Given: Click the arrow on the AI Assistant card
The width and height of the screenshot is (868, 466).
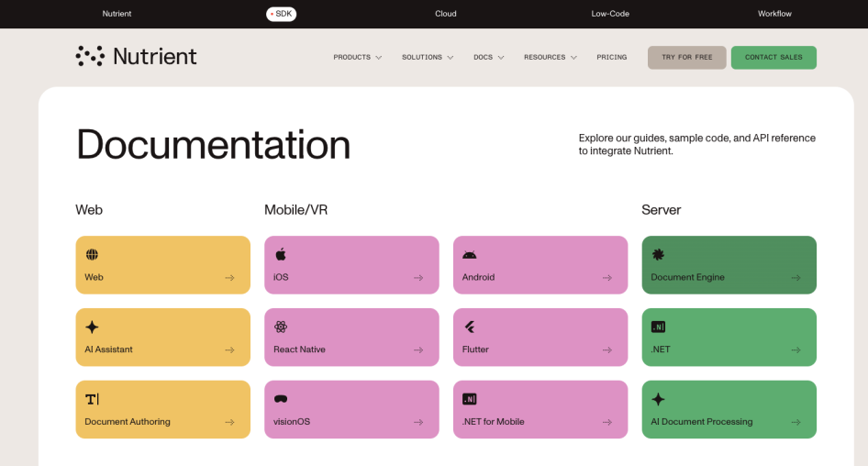Looking at the screenshot, I should pyautogui.click(x=229, y=349).
